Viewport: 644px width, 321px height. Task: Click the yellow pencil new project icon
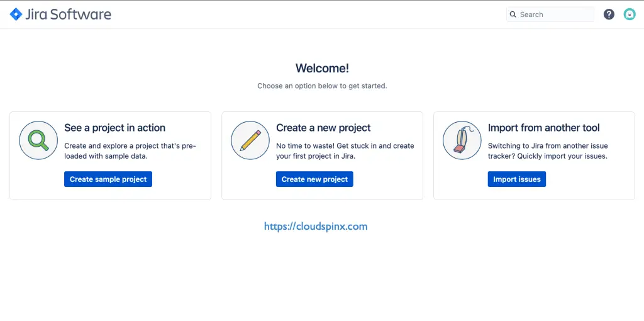coord(250,140)
